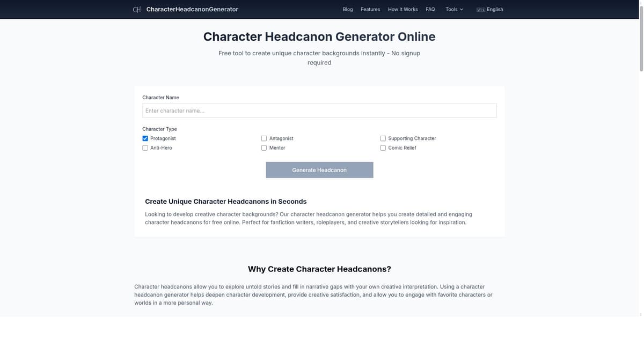Tick the Mentor checkbox
This screenshot has width=644, height=362.
pyautogui.click(x=264, y=147)
